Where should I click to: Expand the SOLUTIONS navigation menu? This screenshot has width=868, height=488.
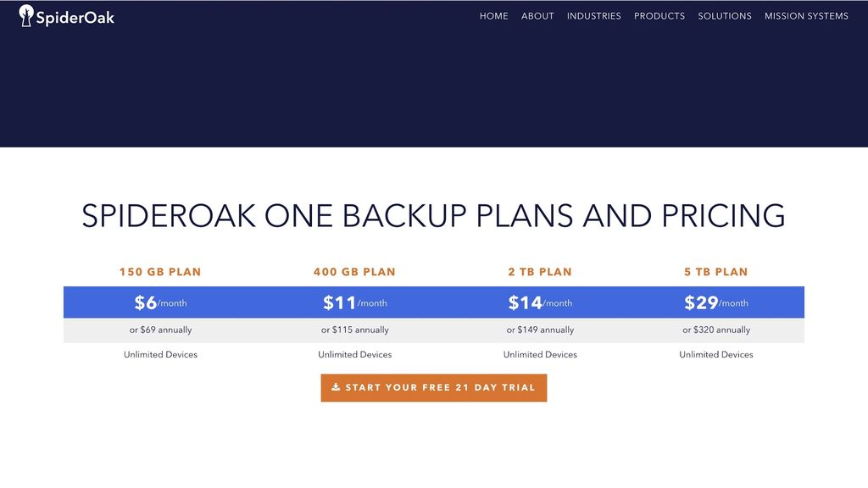click(725, 15)
